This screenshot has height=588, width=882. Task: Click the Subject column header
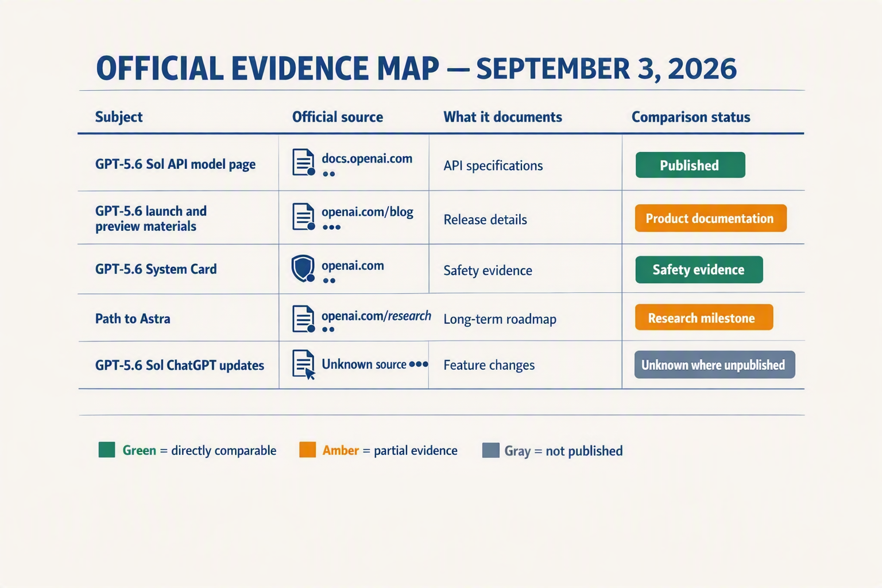point(119,117)
